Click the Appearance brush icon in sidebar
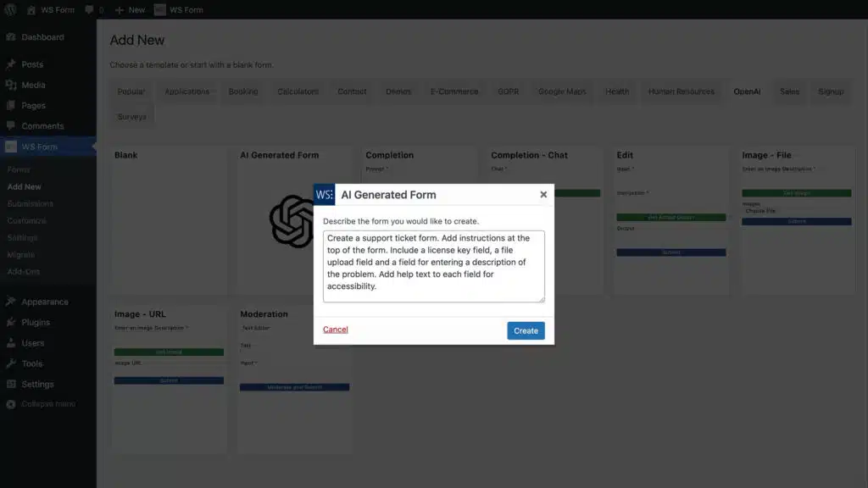Viewport: 868px width, 488px height. tap(10, 302)
